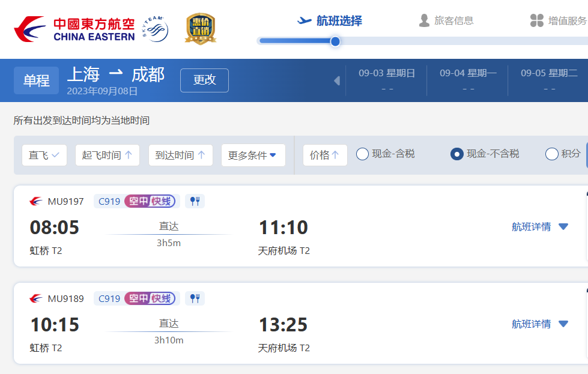Click the previous dates left arrow

[337, 80]
